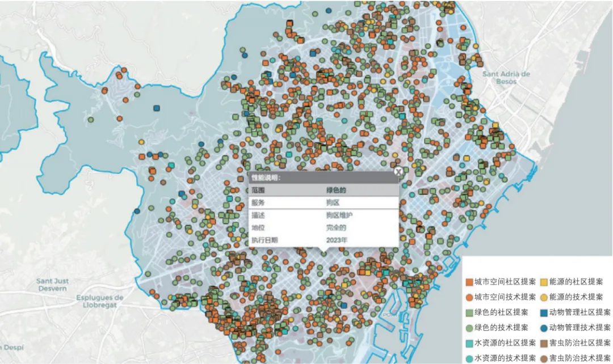Click the orange square 城市空间社区提案 legend icon

[469, 282]
